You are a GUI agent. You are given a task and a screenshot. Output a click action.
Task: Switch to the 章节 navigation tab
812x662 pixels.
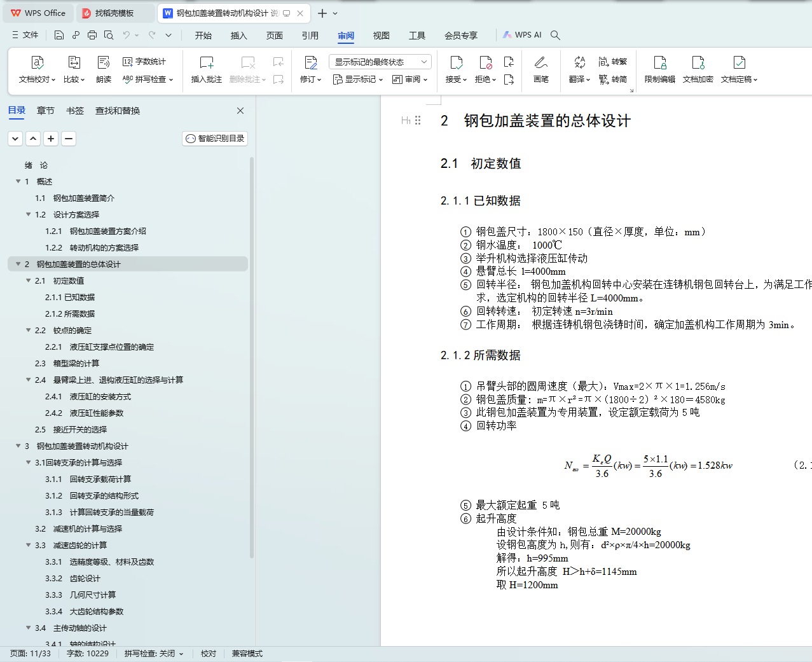tap(46, 111)
